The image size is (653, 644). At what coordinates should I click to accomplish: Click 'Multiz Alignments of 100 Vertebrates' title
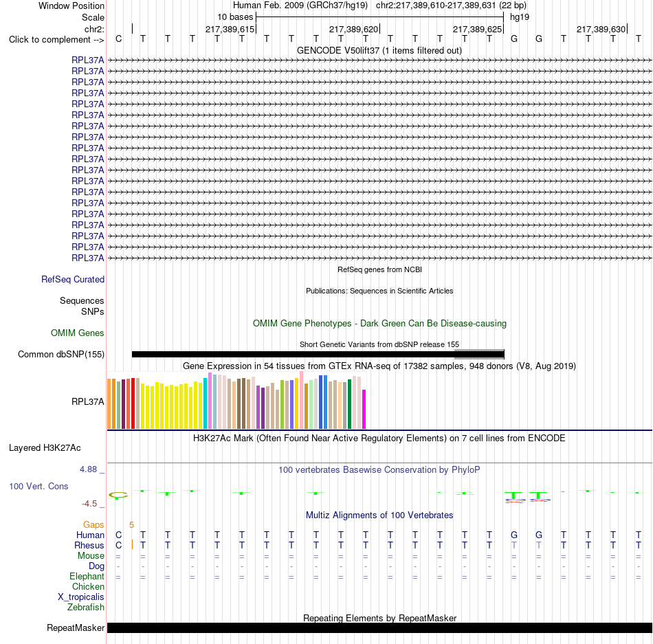click(x=379, y=515)
